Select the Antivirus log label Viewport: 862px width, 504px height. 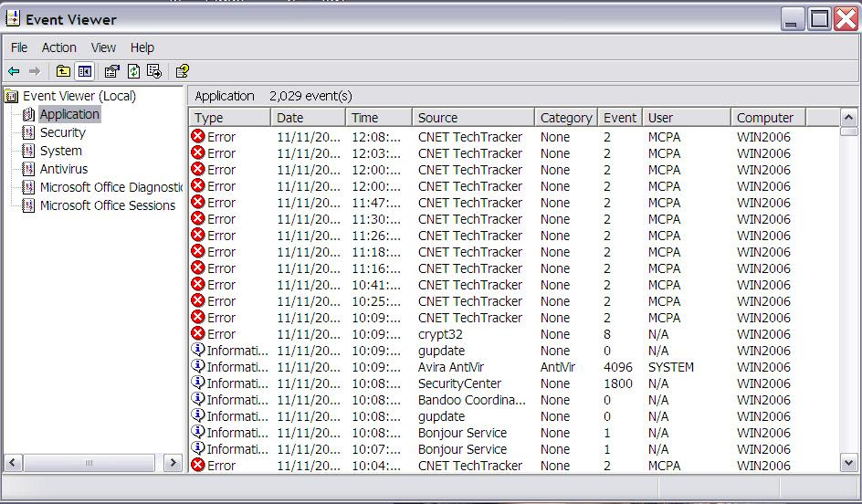pos(64,169)
